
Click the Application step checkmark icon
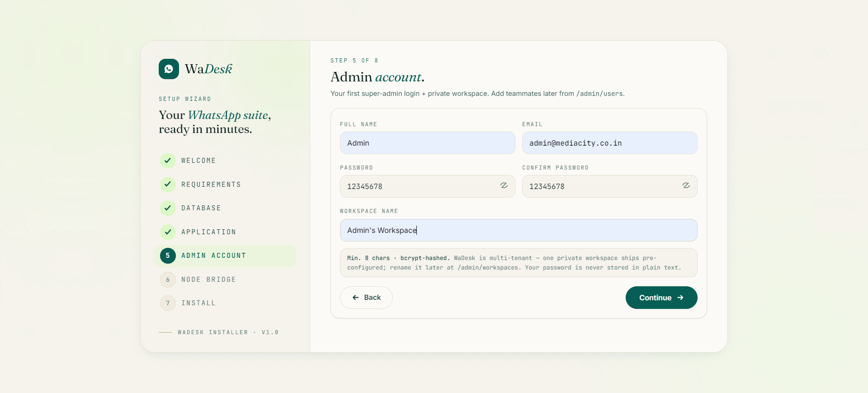pyautogui.click(x=168, y=232)
